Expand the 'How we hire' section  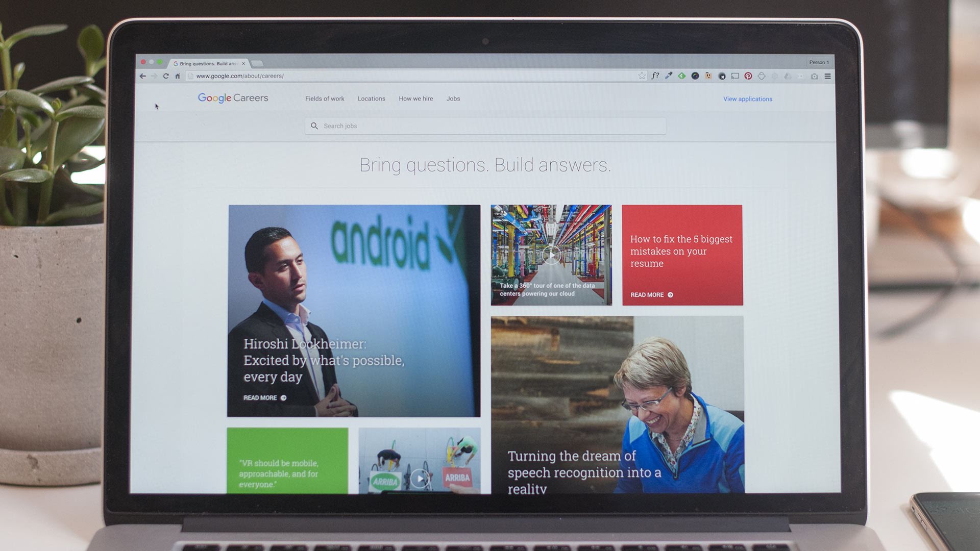416,98
